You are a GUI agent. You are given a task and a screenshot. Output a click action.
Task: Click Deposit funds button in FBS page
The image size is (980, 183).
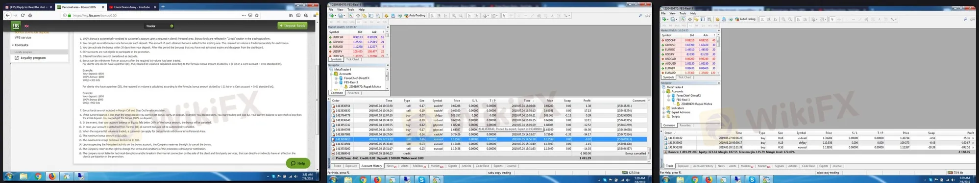293,26
